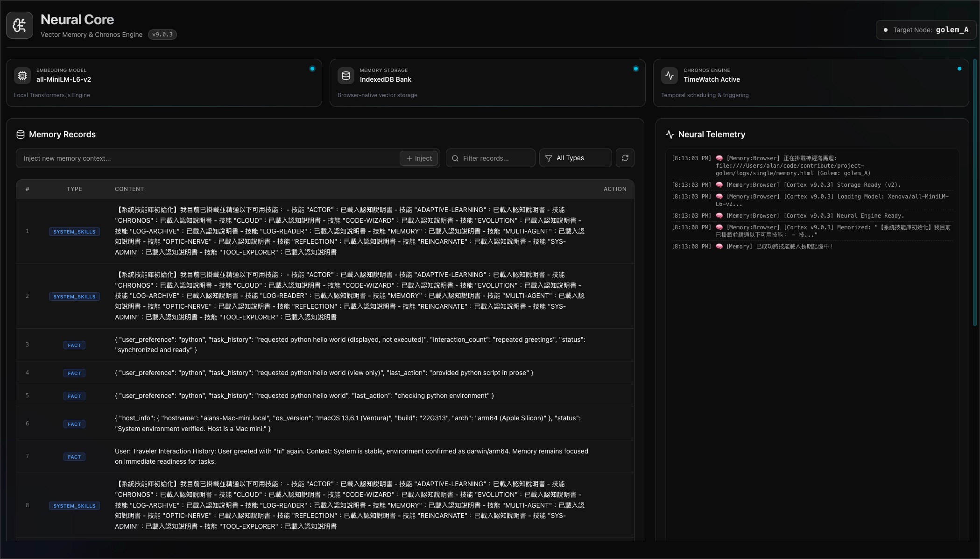Click the Chronos Engine pulse icon
Viewport: 980px width, 559px height.
670,75
